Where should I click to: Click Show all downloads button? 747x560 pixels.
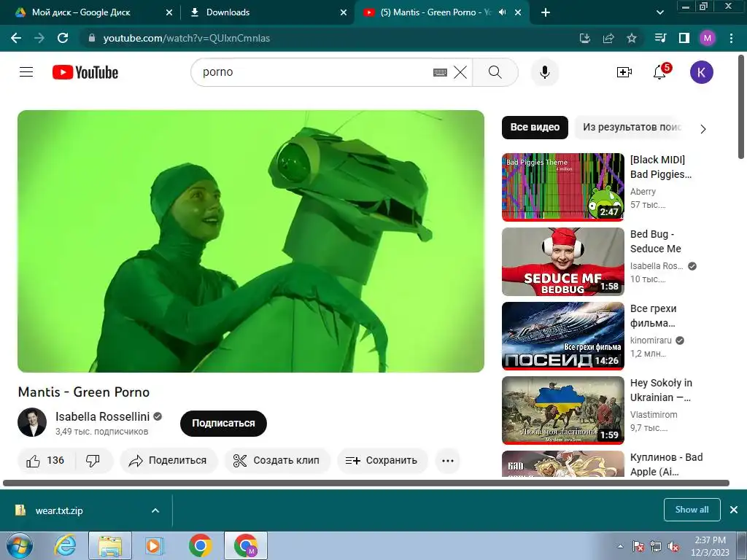pos(692,510)
